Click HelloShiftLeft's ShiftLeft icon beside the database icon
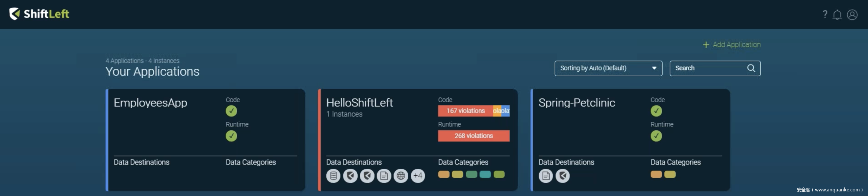This screenshot has width=868, height=196. [x=350, y=176]
